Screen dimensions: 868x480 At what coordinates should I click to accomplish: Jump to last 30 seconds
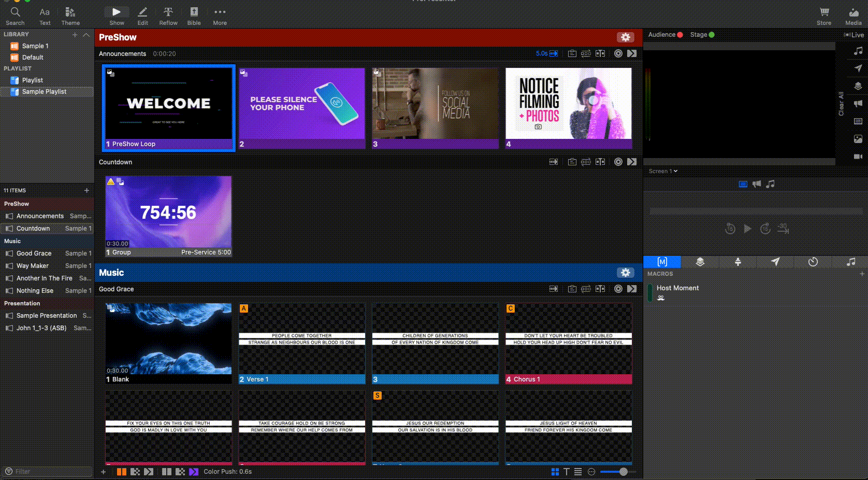[783, 229]
